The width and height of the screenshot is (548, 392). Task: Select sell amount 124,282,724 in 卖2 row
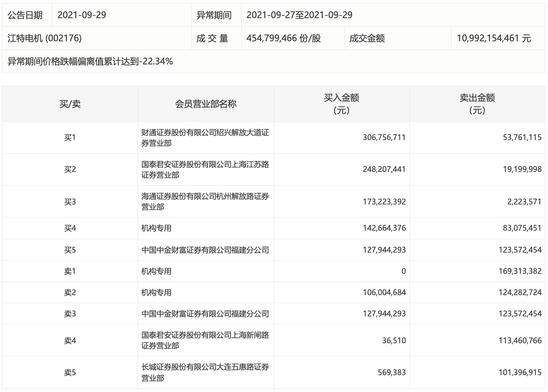pos(520,293)
